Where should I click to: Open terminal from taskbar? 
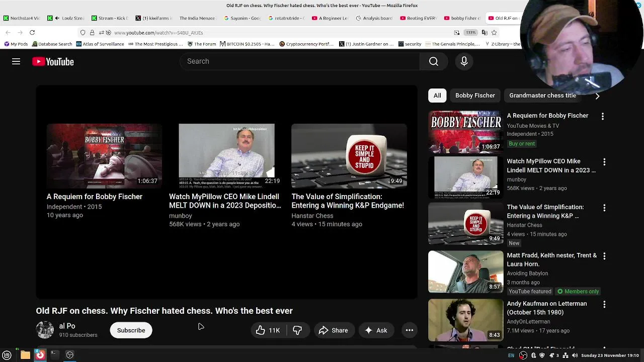click(54, 355)
